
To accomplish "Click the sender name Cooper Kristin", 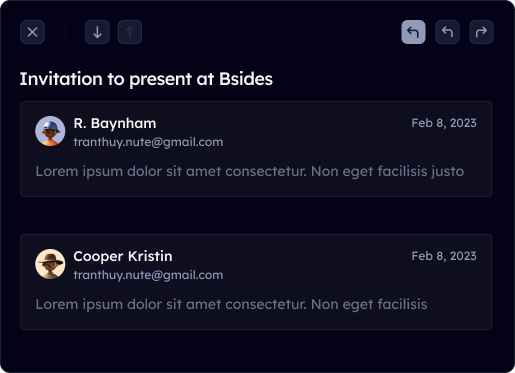I will 123,256.
